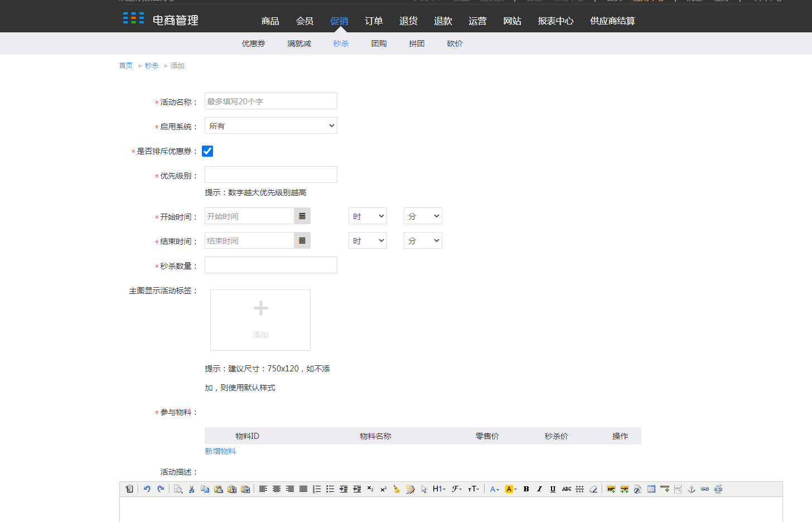Switch to 优惠券 sub-tab
Image resolution: width=812 pixels, height=522 pixels.
(x=253, y=43)
